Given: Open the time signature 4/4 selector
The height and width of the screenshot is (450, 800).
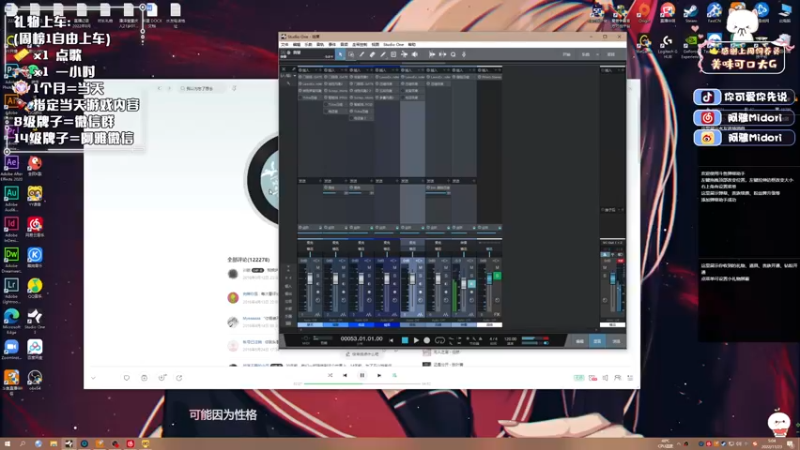Looking at the screenshot, I should [x=493, y=339].
